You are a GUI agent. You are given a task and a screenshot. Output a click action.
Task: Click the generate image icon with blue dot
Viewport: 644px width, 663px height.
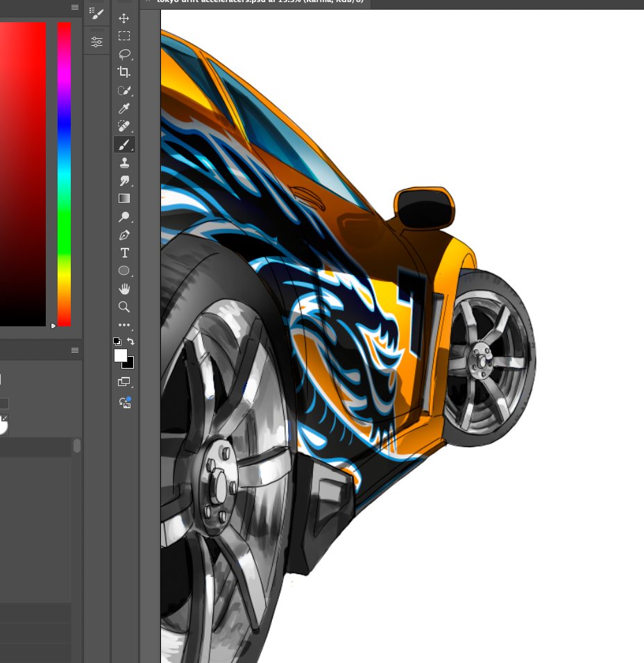[125, 402]
